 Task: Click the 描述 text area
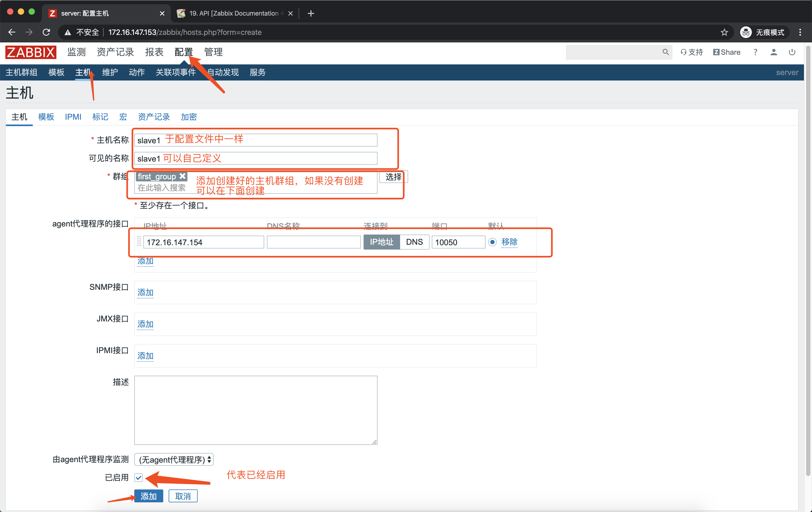click(256, 410)
